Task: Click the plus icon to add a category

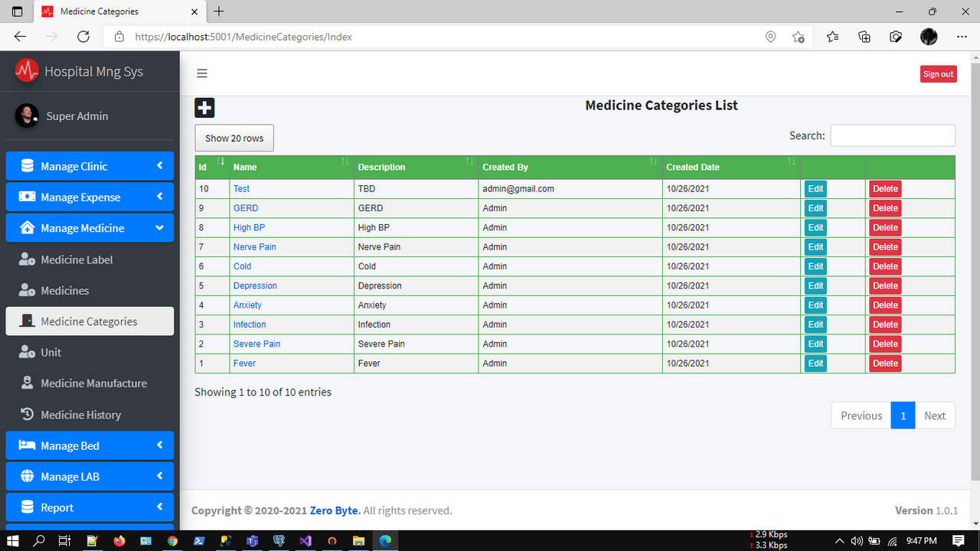Action: pos(204,107)
